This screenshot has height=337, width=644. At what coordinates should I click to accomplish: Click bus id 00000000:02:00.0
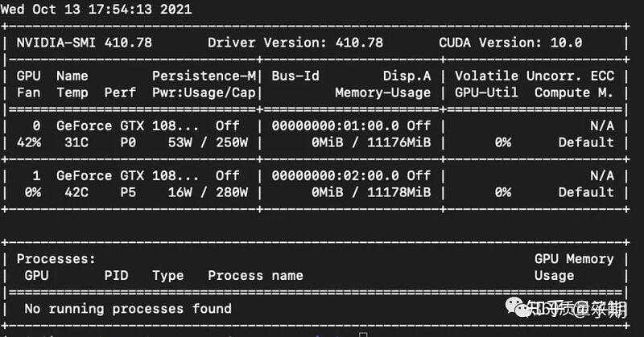point(335,175)
